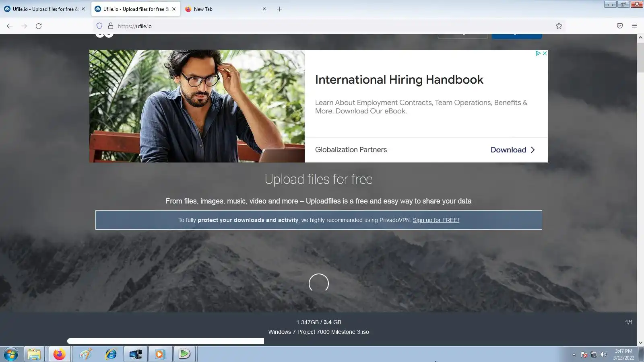Save page to Pocket
Screen dimensions: 644x362
pos(620,26)
